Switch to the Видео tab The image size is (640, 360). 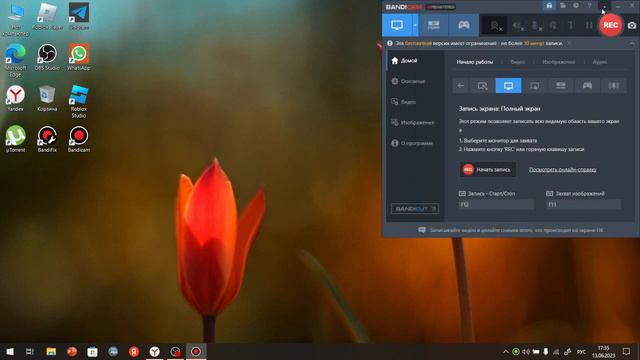click(518, 62)
